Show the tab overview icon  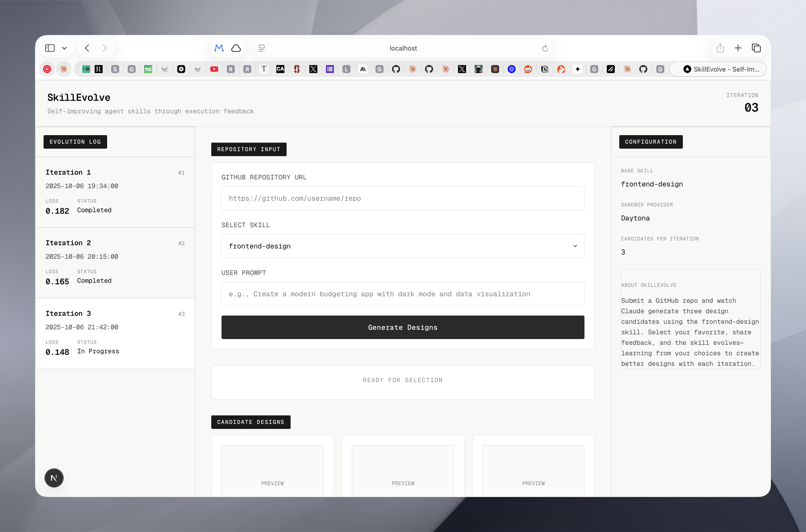point(756,48)
